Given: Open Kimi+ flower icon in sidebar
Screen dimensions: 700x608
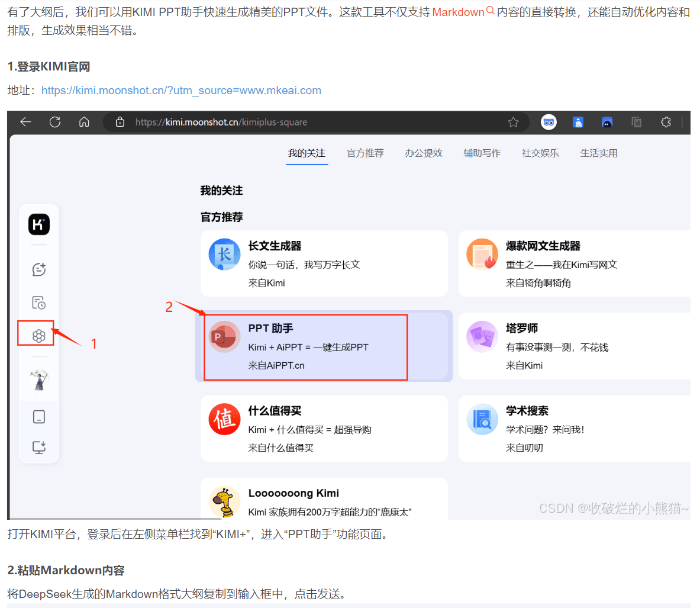Looking at the screenshot, I should (39, 336).
